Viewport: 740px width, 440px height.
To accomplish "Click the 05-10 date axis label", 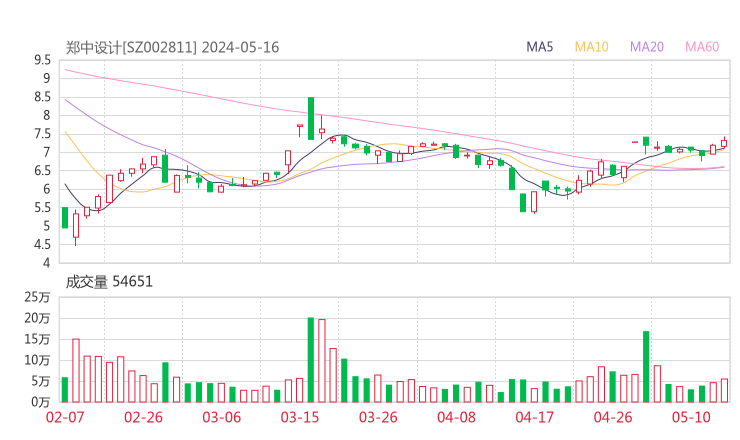I will pyautogui.click(x=691, y=417).
